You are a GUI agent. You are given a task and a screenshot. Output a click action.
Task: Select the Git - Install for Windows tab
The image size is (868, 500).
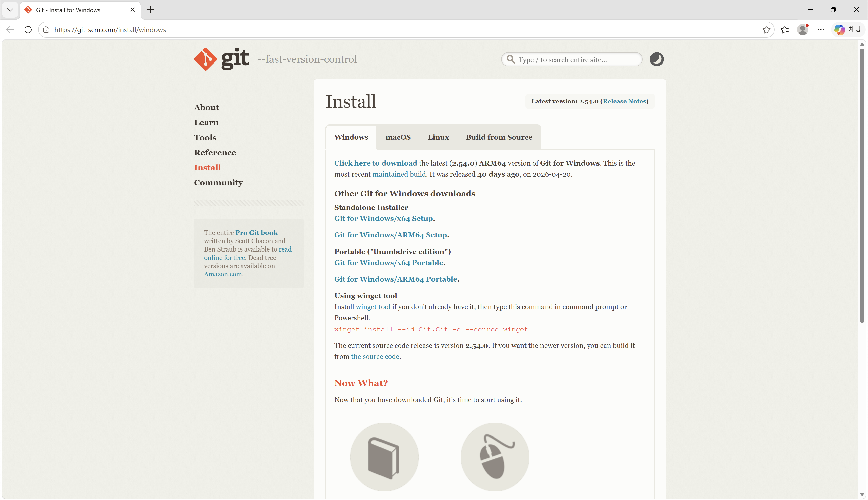coord(80,10)
